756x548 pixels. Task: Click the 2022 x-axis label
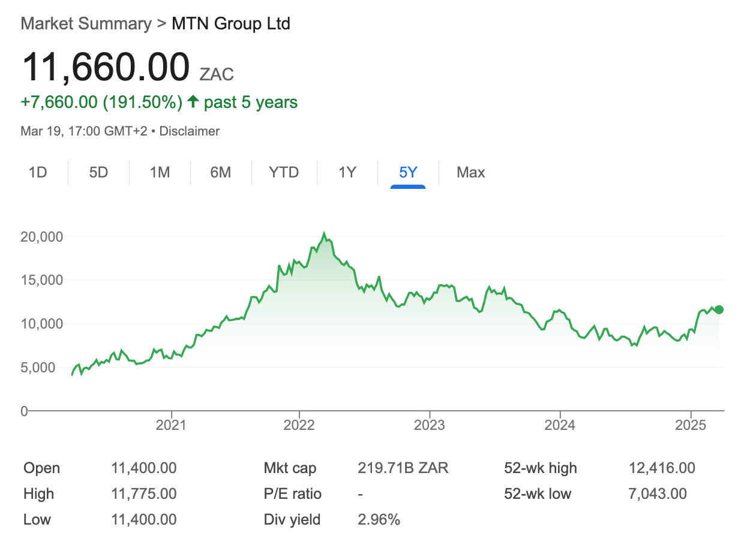click(x=299, y=425)
